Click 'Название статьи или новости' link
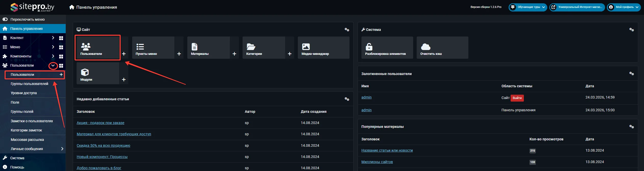Image resolution: width=644 pixels, height=171 pixels. pos(387,150)
